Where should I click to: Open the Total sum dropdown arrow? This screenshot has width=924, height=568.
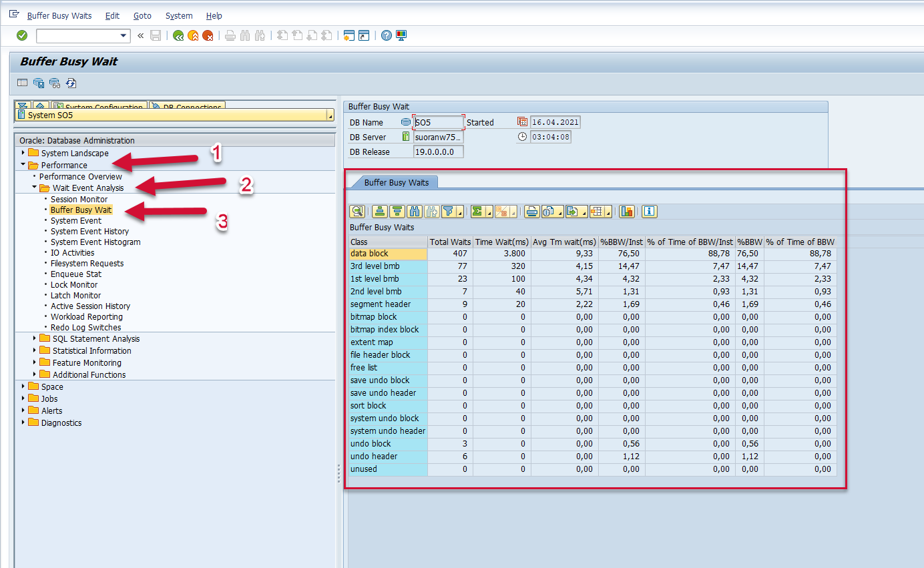[x=489, y=213]
